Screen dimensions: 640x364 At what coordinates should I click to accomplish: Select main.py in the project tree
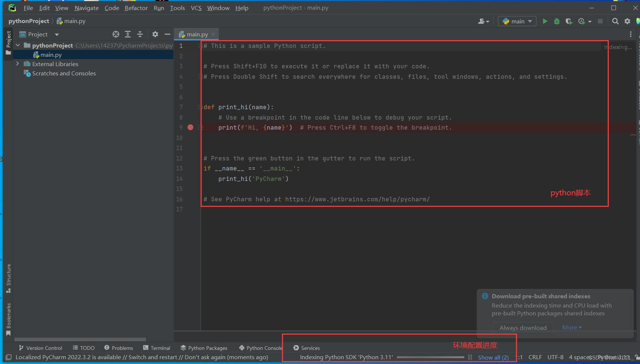coord(93,55)
